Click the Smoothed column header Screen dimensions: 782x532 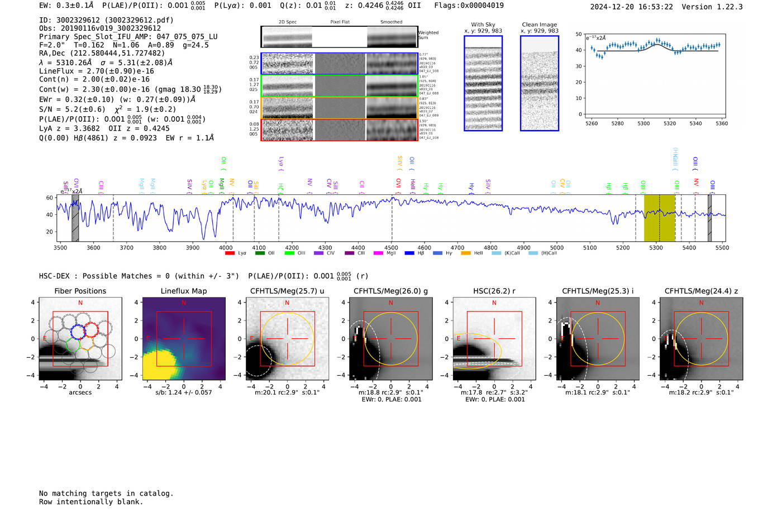392,22
